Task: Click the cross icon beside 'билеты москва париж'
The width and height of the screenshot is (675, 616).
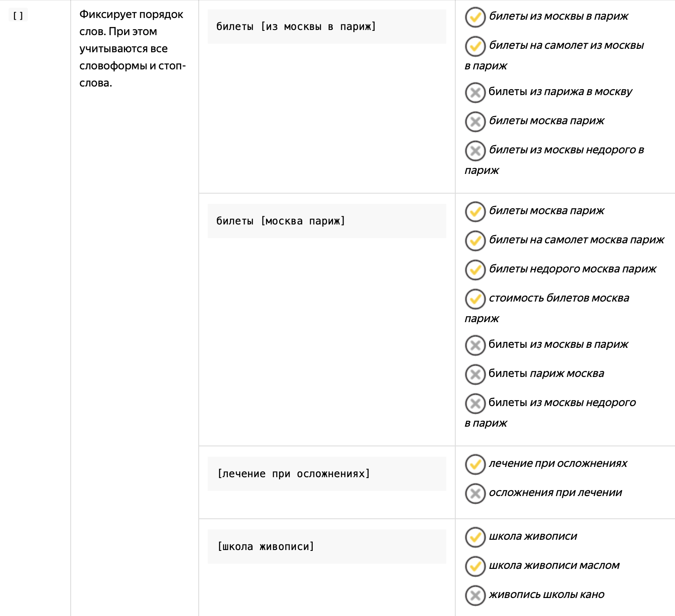Action: tap(475, 122)
